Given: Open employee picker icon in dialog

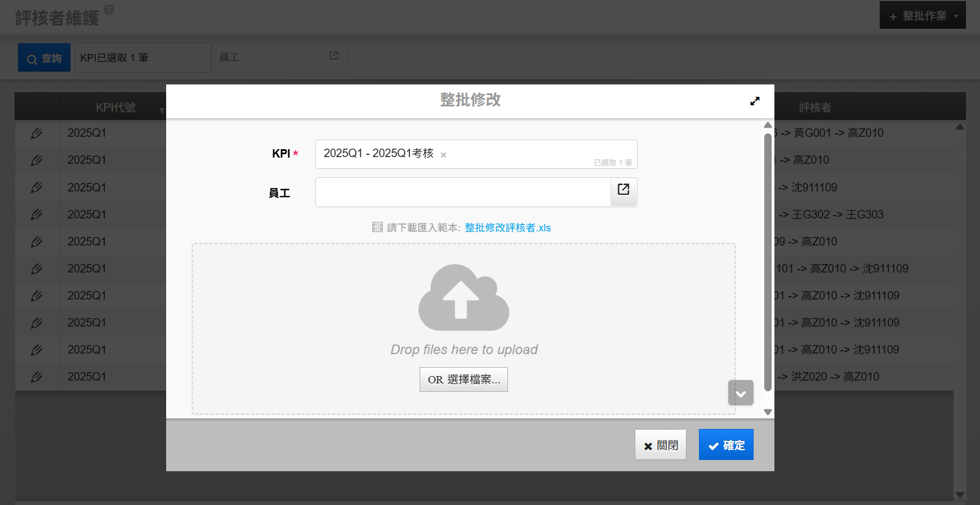Looking at the screenshot, I should coord(623,190).
